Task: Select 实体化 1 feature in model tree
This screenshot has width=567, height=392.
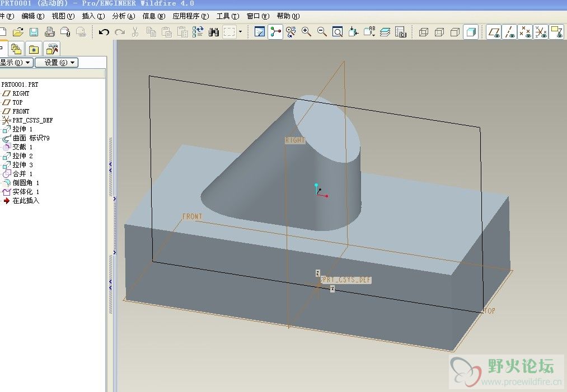Action: point(25,192)
